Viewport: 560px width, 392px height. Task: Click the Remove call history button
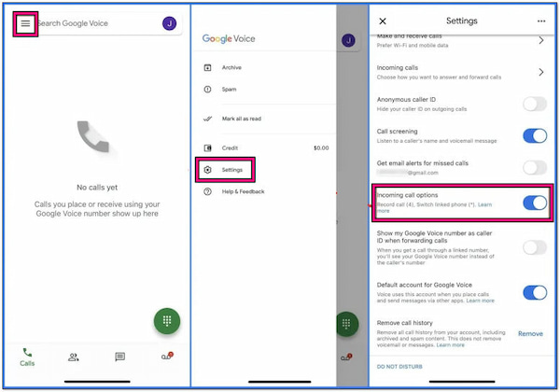click(x=530, y=334)
